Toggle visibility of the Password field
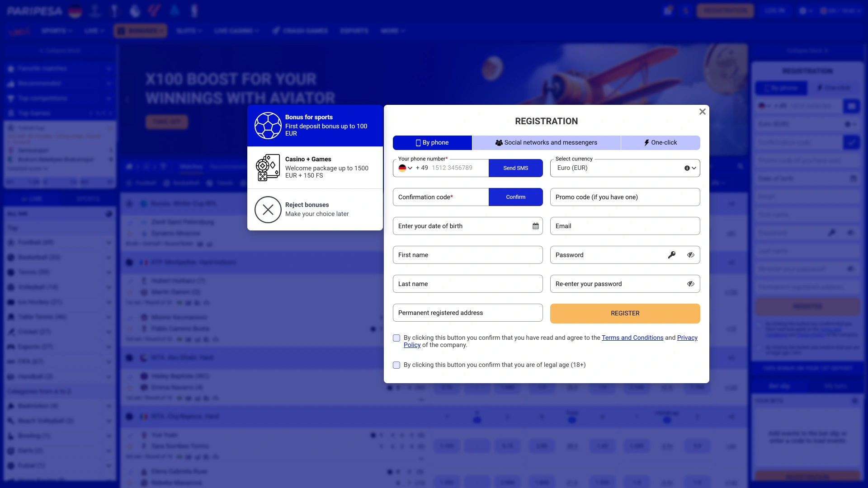 coord(690,255)
